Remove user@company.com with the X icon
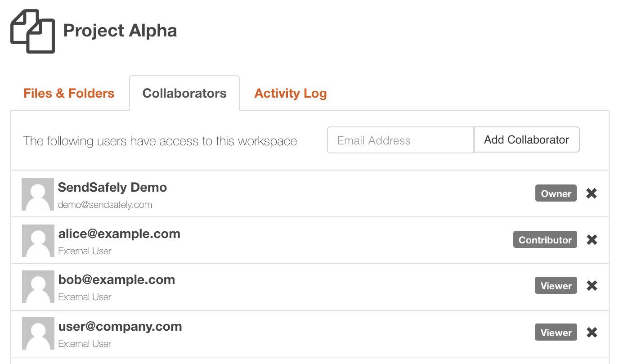Screen dimensions: 619x364 click(x=592, y=333)
